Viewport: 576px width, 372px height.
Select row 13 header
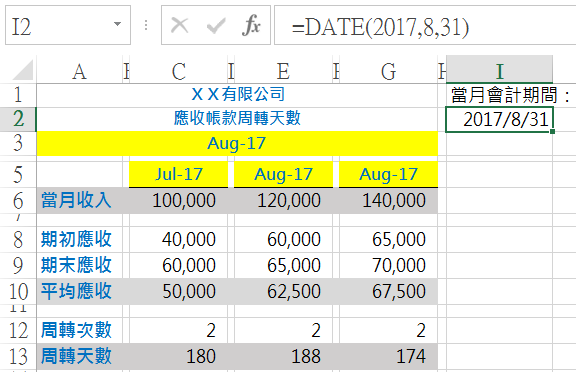pyautogui.click(x=18, y=356)
